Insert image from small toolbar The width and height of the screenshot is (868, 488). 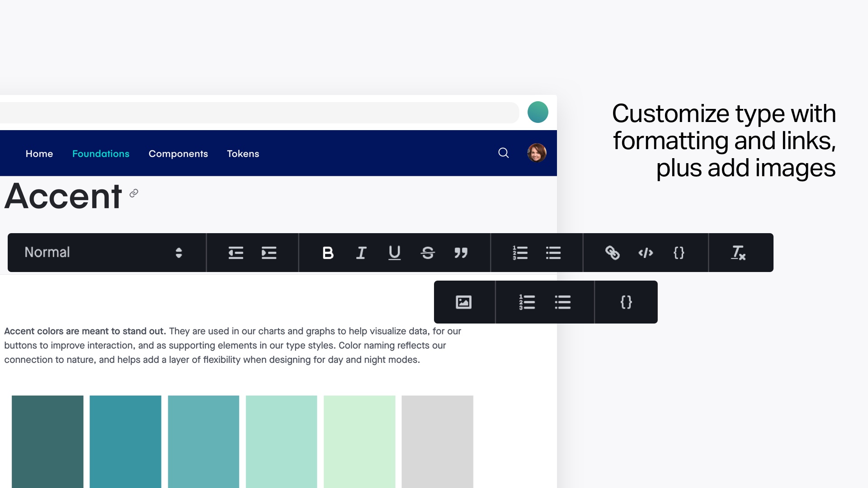463,302
